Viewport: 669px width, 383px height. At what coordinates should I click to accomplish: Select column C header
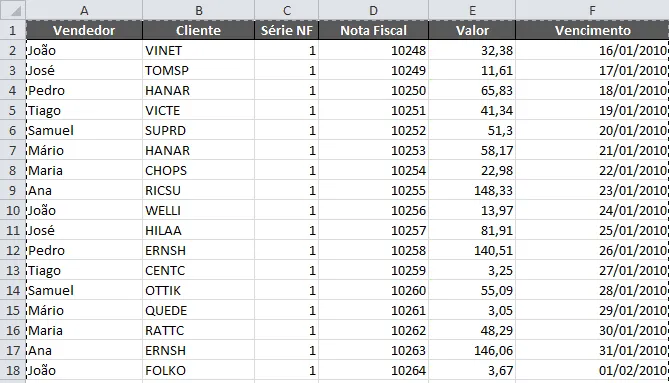287,10
